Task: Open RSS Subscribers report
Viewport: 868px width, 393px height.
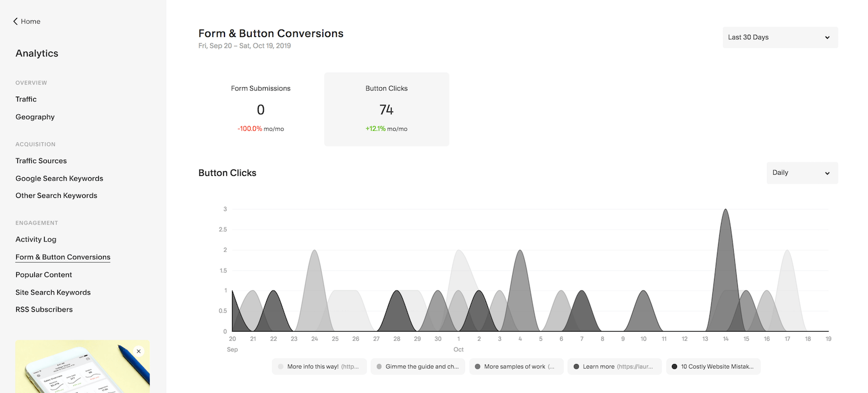Action: click(x=44, y=310)
